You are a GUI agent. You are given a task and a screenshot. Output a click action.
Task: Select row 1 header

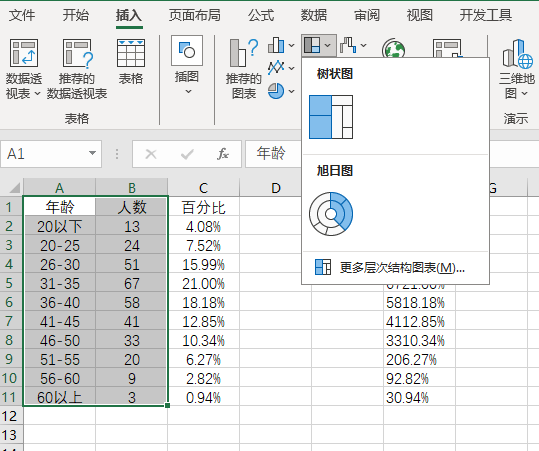point(11,207)
